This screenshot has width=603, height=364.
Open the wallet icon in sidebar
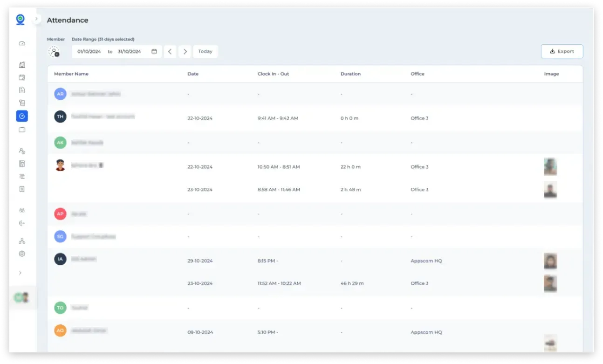[22, 130]
